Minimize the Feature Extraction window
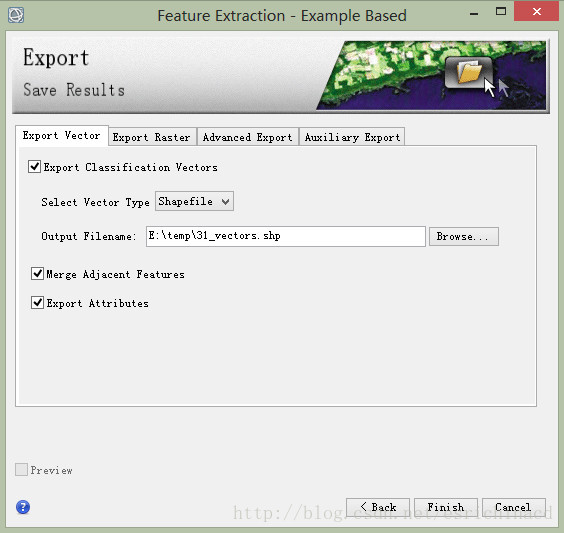This screenshot has height=533, width=564. [x=474, y=13]
